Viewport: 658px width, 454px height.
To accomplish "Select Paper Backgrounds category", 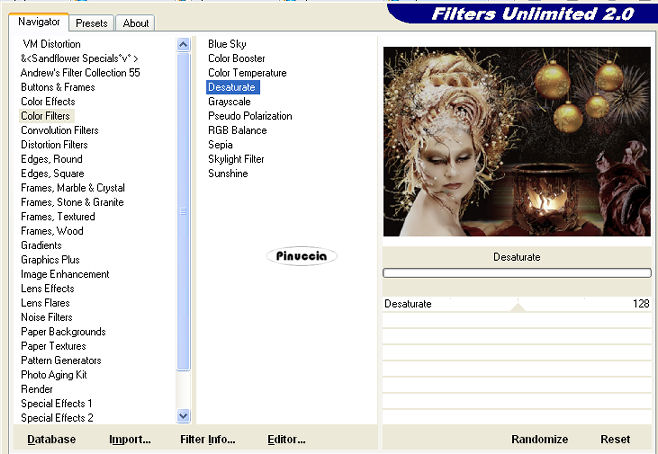I will [63, 331].
